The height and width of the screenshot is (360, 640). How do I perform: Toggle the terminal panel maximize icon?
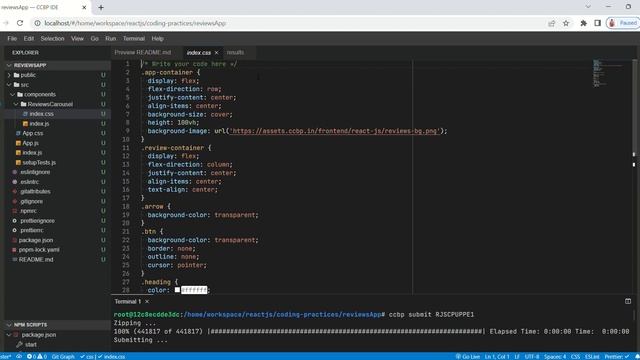click(x=628, y=301)
